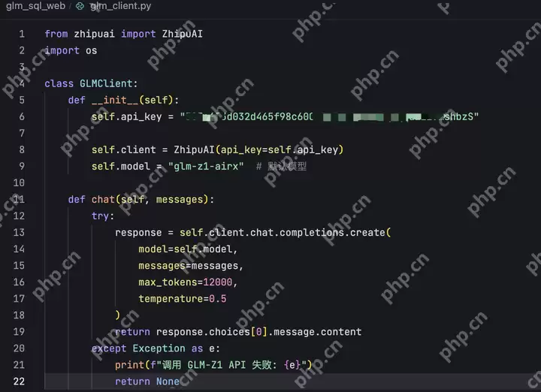Viewport: 541px width, 392px height.
Task: Click the temperature value 0.5
Action: click(217, 299)
